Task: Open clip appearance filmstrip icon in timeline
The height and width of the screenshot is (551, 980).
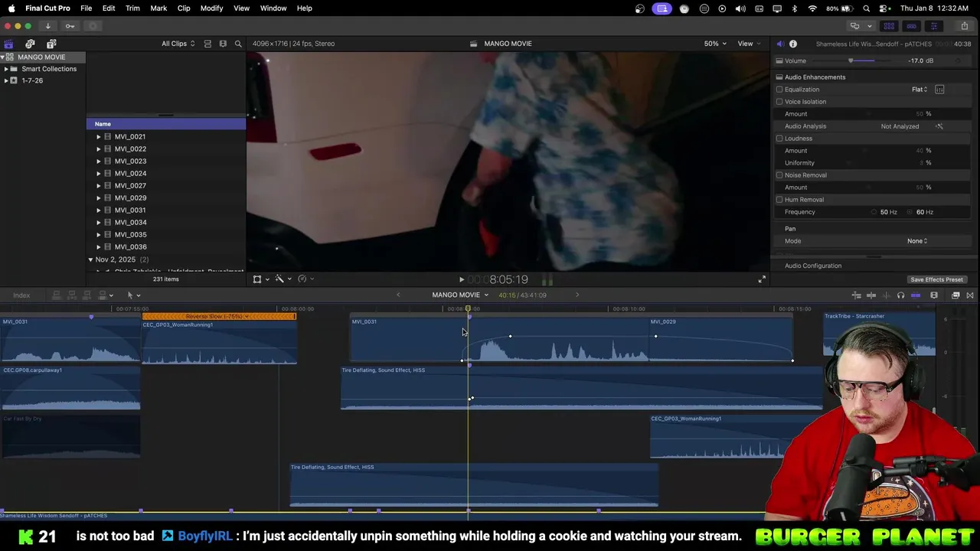Action: coord(934,295)
